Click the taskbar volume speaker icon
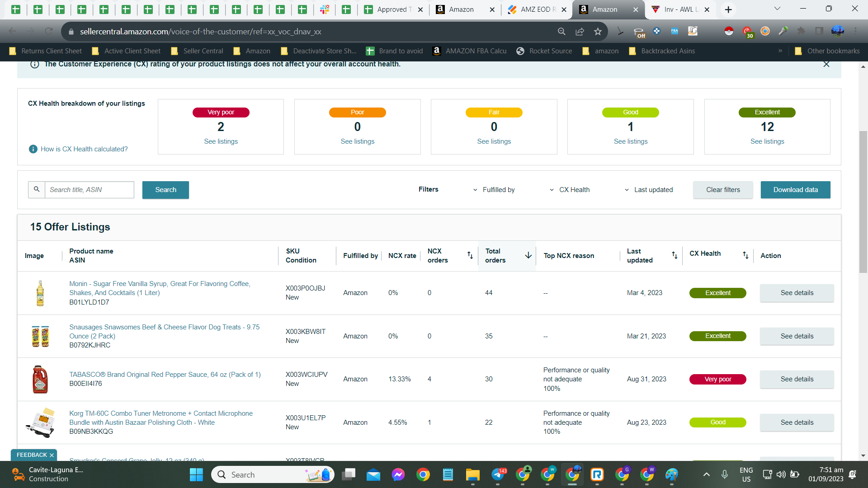Image resolution: width=868 pixels, height=488 pixels. point(781,474)
